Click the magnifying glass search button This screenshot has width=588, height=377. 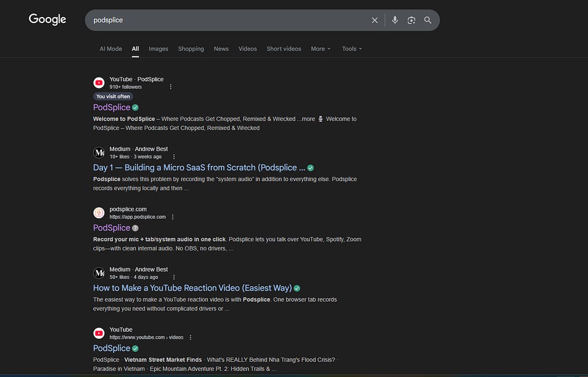tap(428, 20)
